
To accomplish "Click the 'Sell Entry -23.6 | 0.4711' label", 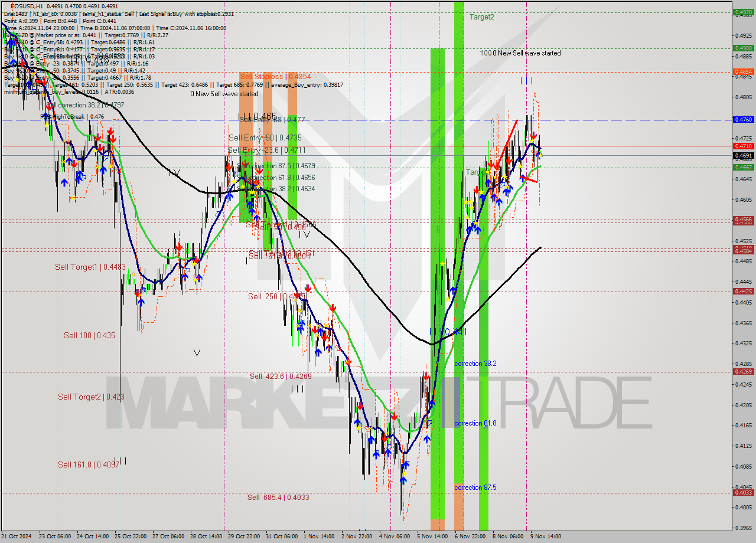I will pyautogui.click(x=267, y=150).
